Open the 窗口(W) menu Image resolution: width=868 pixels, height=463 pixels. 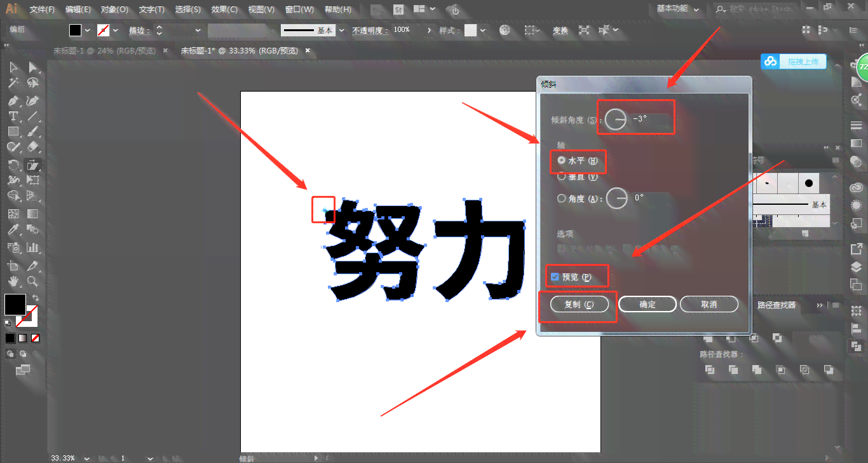point(299,10)
